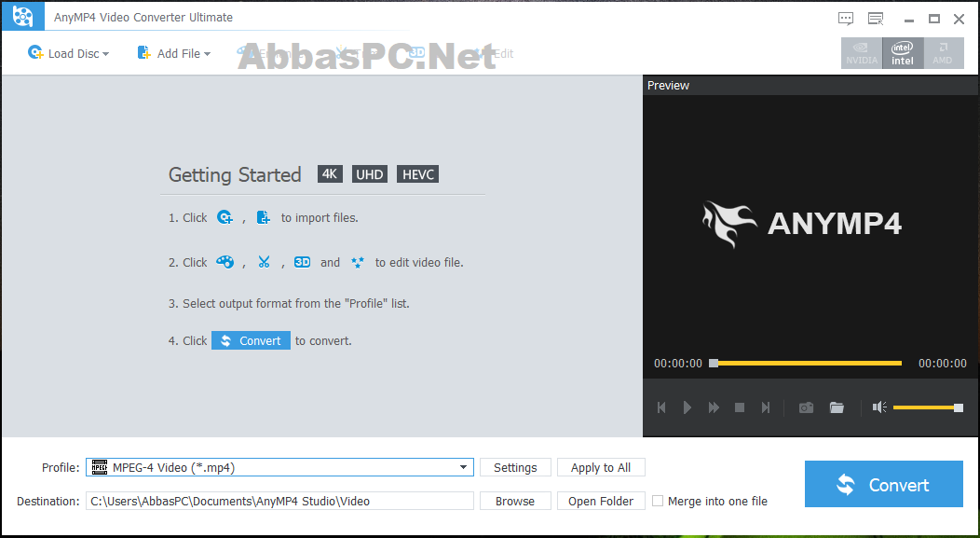Expand the Add File dropdown

click(x=207, y=54)
